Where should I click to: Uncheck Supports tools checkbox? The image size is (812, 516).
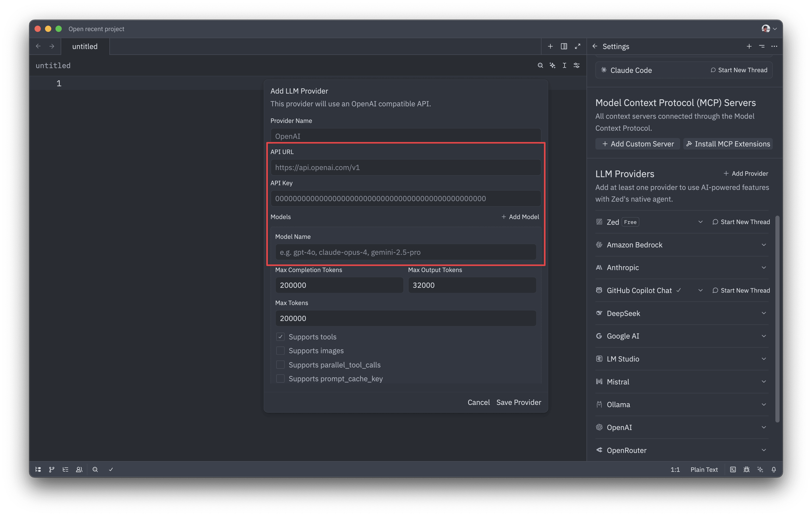[280, 337]
